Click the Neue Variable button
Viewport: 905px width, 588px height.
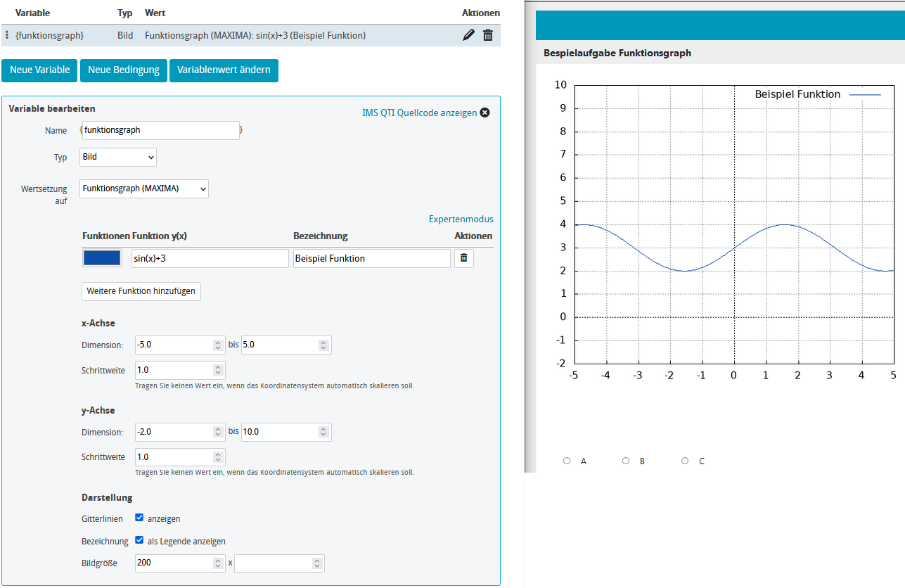tap(39, 70)
